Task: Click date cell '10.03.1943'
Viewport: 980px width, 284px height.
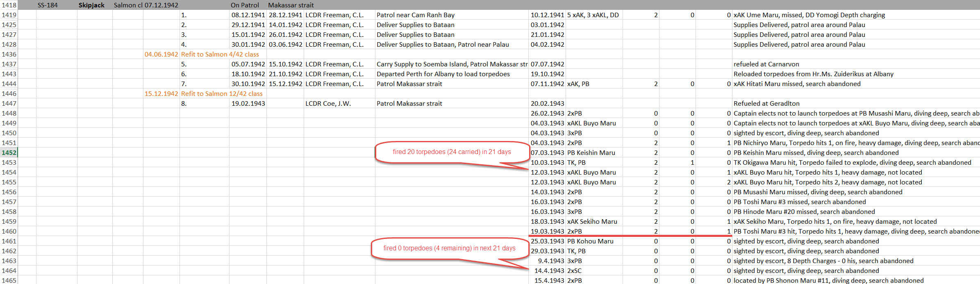Action: 548,162
